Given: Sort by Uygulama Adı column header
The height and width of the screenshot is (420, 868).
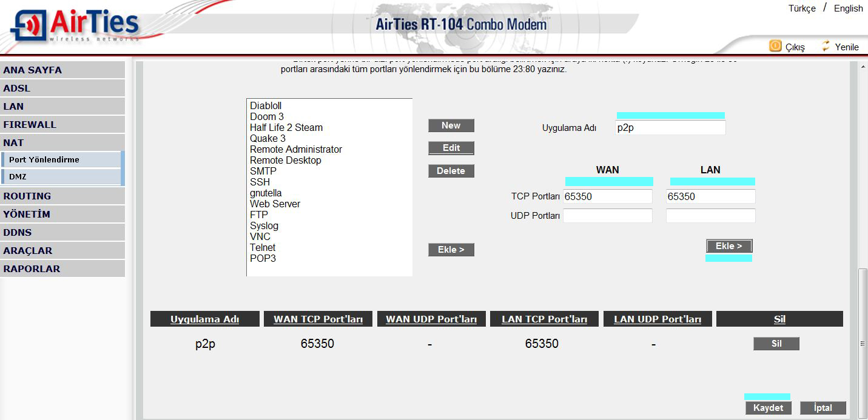Looking at the screenshot, I should pyautogui.click(x=205, y=319).
